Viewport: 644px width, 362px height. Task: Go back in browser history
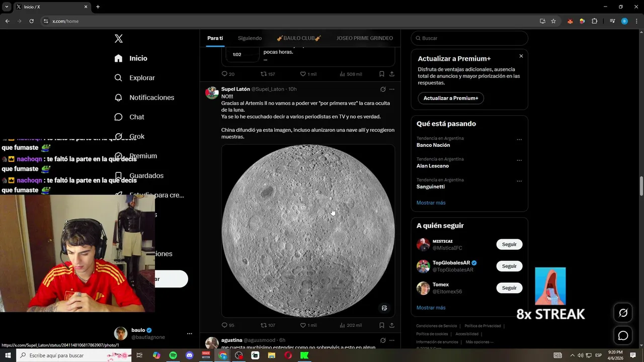[7, 21]
